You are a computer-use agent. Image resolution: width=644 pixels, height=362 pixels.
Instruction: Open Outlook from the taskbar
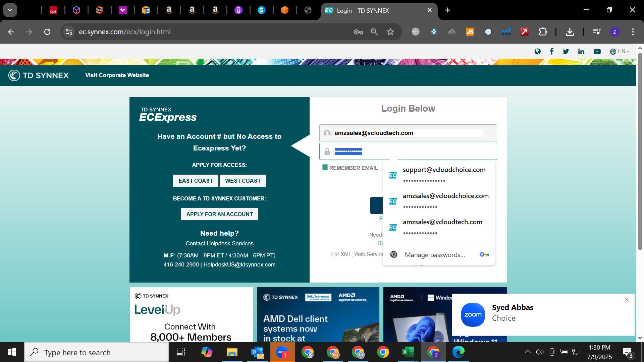tap(257, 352)
